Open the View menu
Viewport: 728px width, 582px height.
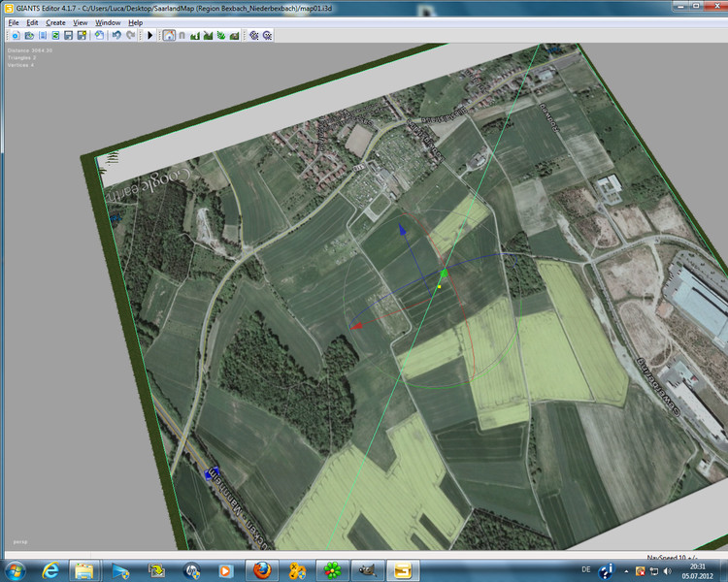point(80,22)
